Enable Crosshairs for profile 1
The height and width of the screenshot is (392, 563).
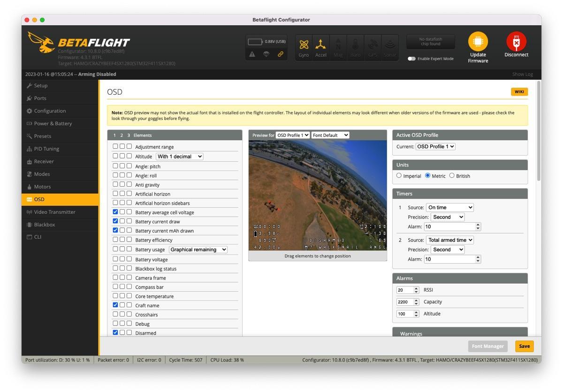coord(115,314)
